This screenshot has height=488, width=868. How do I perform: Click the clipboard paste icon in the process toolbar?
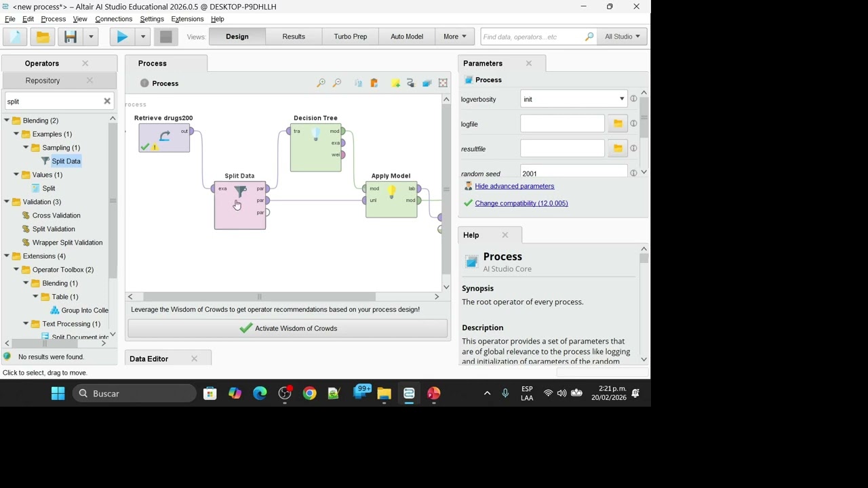click(x=374, y=83)
